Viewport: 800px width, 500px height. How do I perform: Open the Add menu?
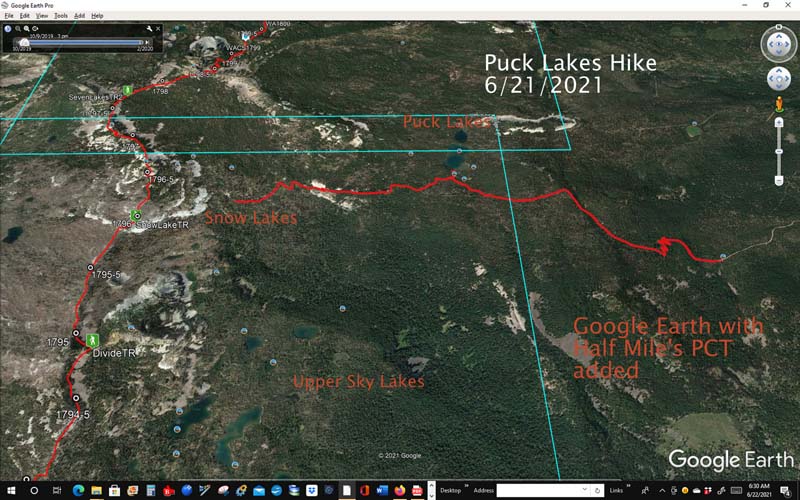[80, 16]
